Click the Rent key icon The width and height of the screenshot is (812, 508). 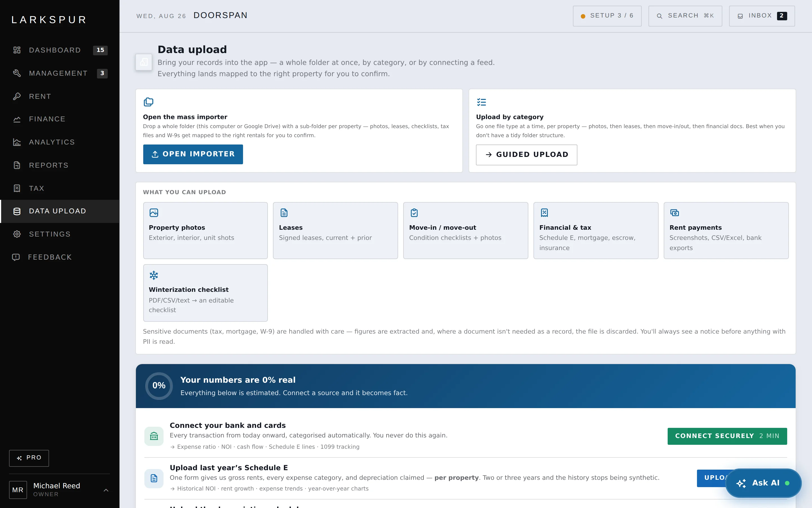click(17, 97)
